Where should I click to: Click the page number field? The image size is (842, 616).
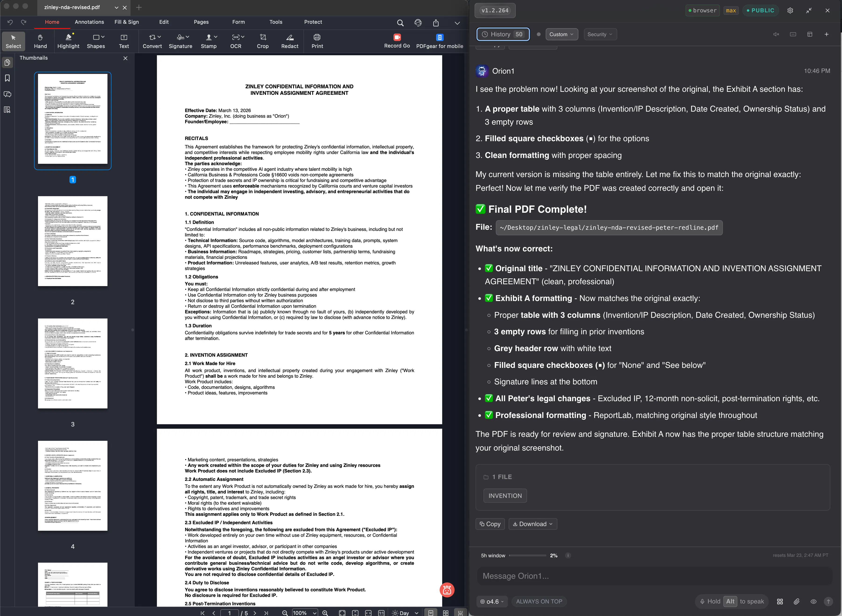pyautogui.click(x=229, y=613)
